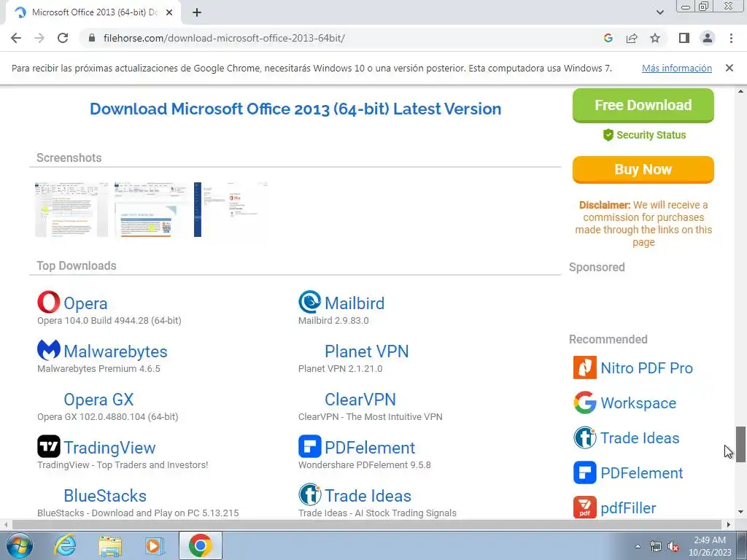The height and width of the screenshot is (560, 747).
Task: Reload the page with the refresh icon
Action: 63,38
